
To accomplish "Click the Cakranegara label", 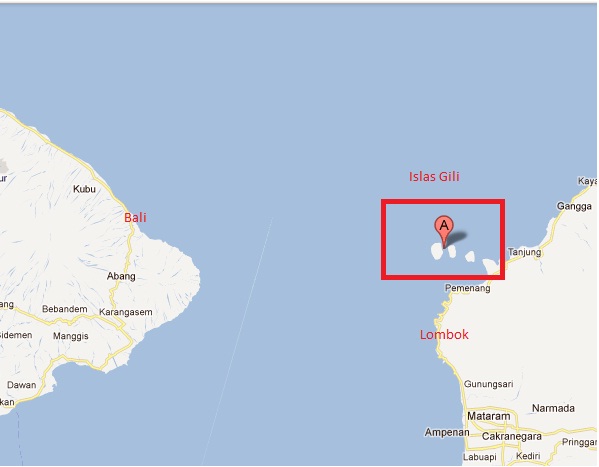I will click(512, 436).
